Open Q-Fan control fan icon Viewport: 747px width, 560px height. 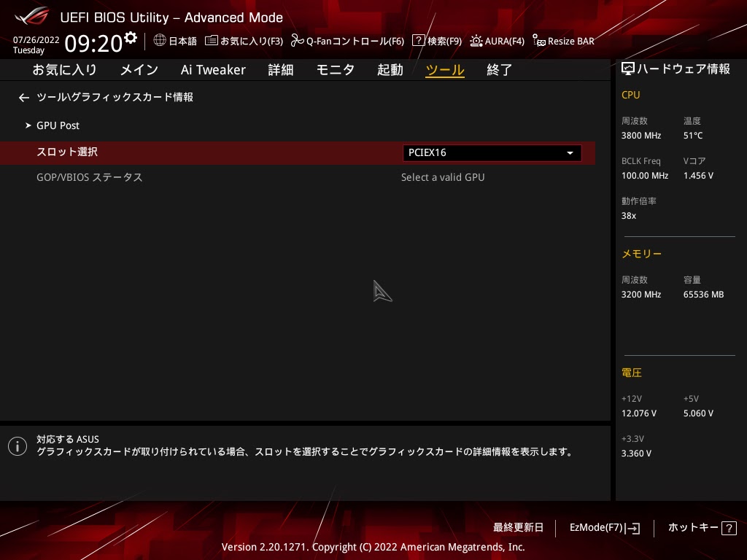(x=298, y=41)
